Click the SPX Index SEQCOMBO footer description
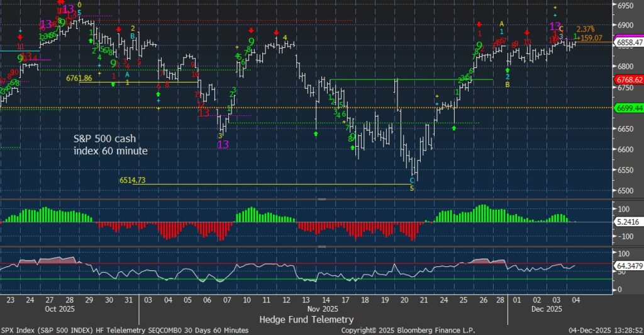The height and width of the screenshot is (335, 644). coord(126,330)
